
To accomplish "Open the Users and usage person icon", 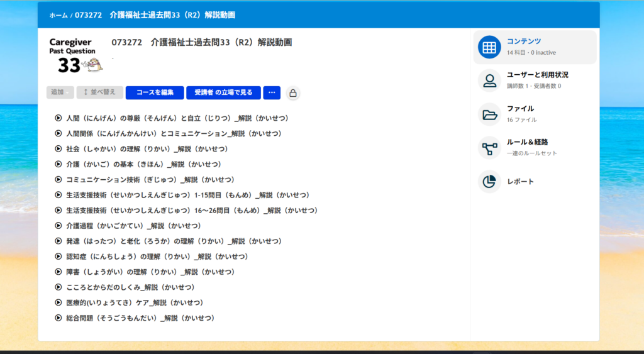I will 489,80.
